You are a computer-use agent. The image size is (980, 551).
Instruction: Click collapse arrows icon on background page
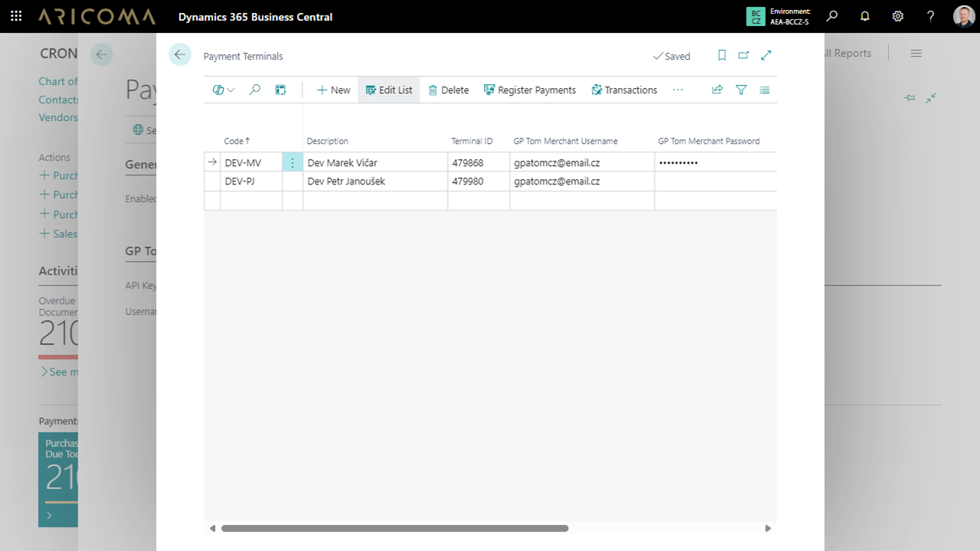click(x=931, y=98)
